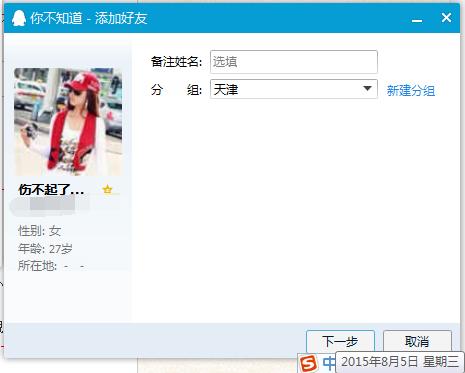Click the 2015年8月5日 星期三 date tooltip
The height and width of the screenshot is (373, 465).
400,362
